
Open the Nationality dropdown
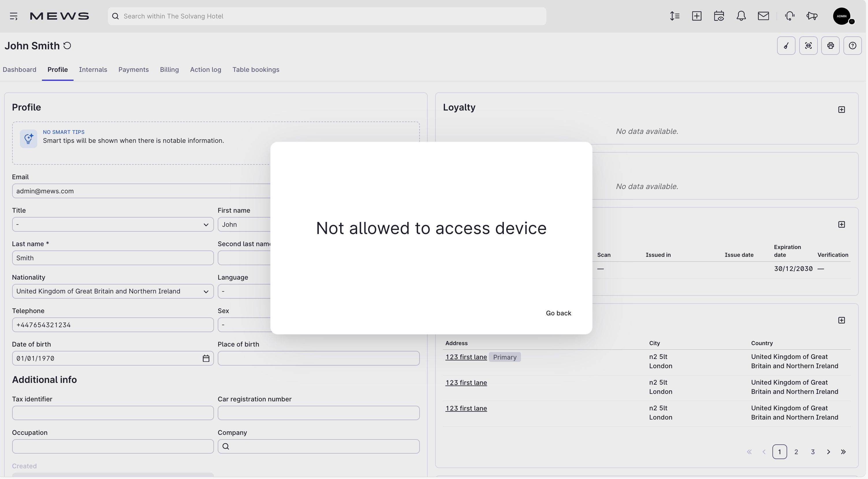(113, 291)
